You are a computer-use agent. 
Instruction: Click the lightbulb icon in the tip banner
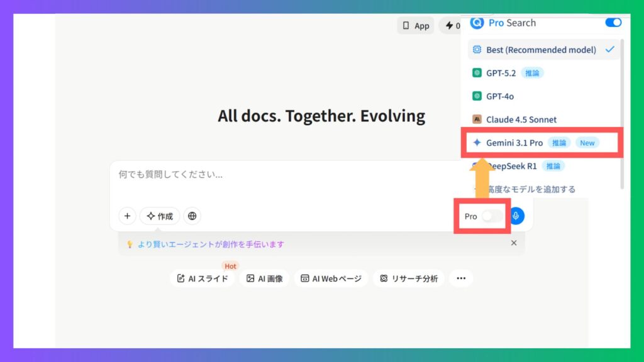(x=130, y=244)
